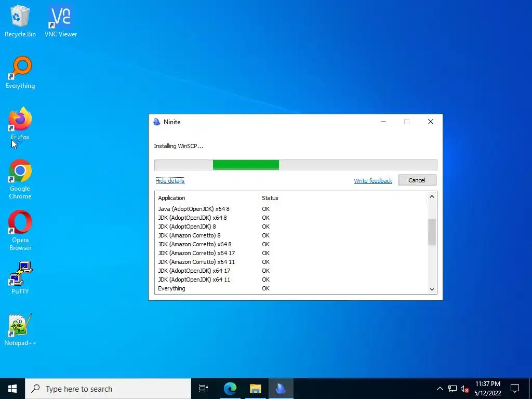Click the Application column header

click(207, 198)
